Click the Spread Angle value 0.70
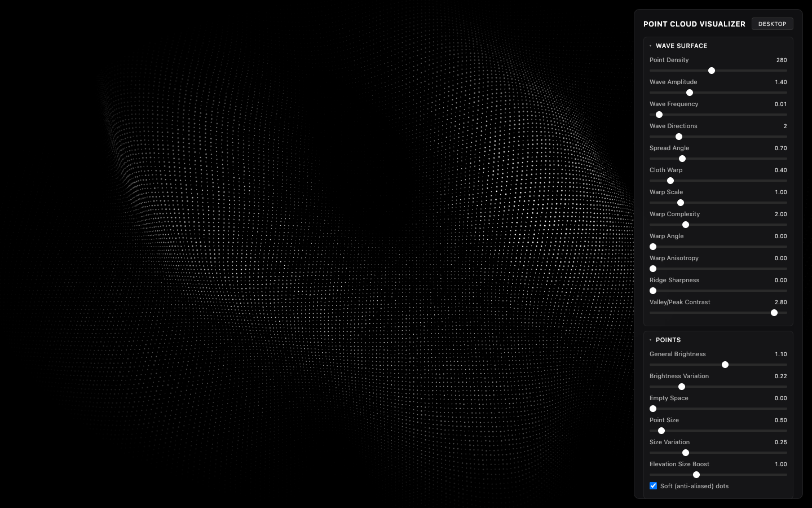The width and height of the screenshot is (812, 508). [781, 148]
